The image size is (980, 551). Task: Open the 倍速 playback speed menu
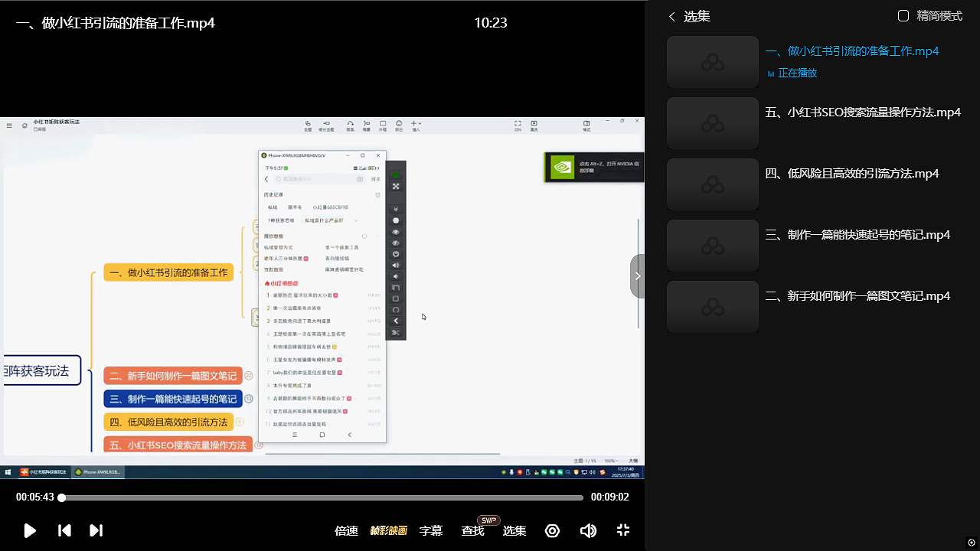point(346,530)
